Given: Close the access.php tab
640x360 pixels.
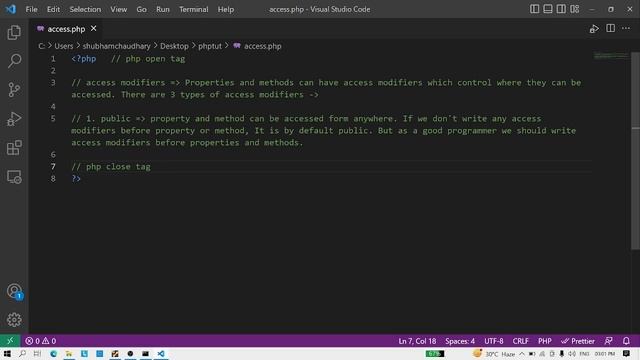Looking at the screenshot, I should pyautogui.click(x=93, y=29).
